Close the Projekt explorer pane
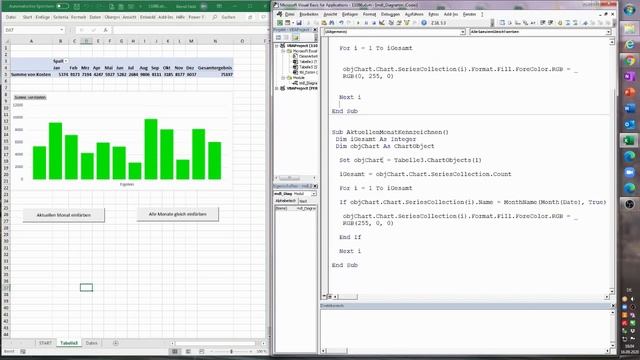Screen dimensions: 640x360 coord(315,30)
